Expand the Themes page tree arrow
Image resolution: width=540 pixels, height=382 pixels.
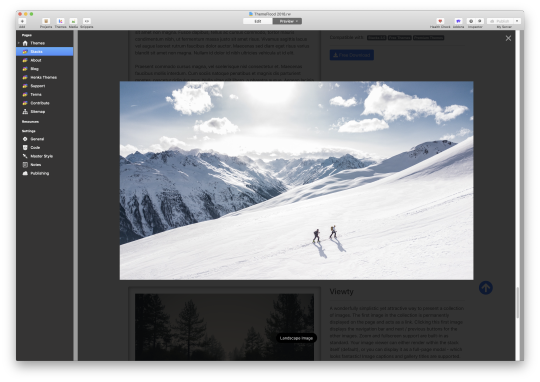coord(19,43)
